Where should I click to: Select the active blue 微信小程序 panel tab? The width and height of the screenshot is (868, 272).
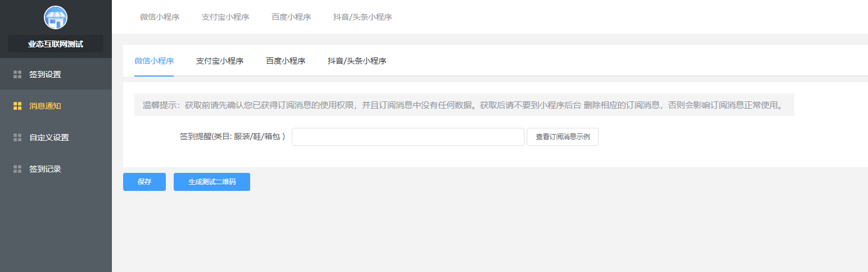(154, 61)
